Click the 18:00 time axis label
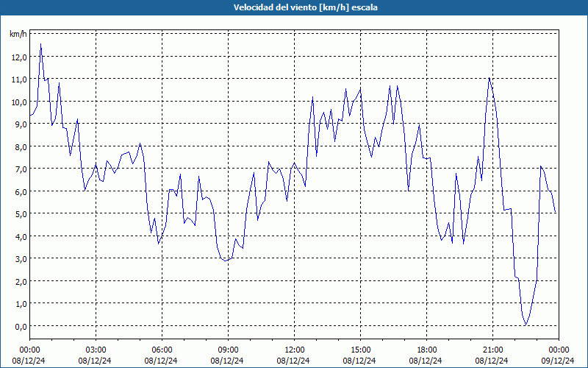The width and height of the screenshot is (588, 368). pos(426,350)
